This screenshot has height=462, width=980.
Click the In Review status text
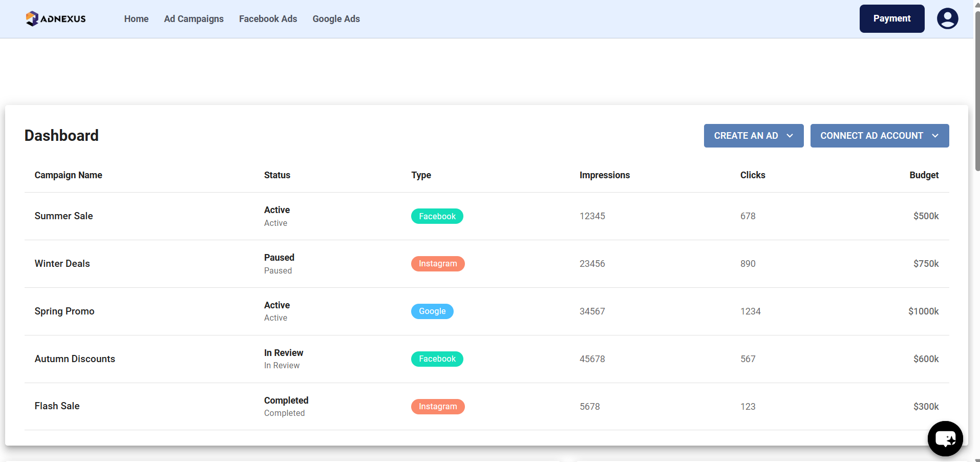click(x=283, y=353)
